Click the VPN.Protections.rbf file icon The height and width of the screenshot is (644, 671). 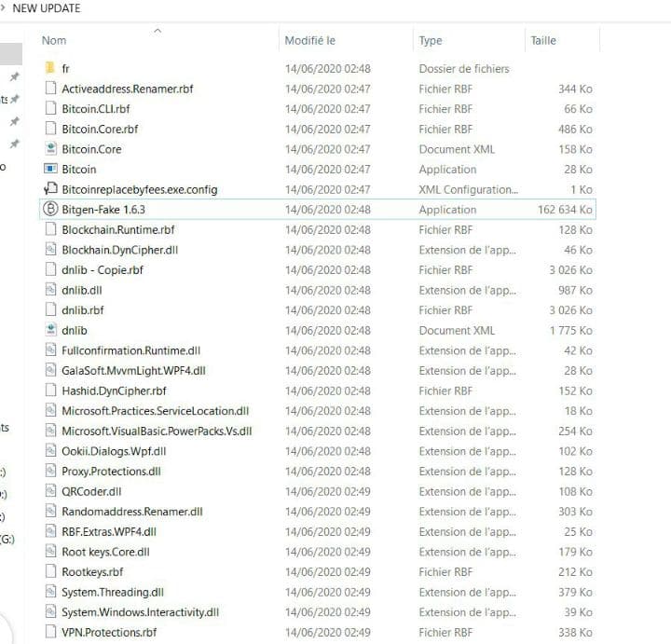pyautogui.click(x=50, y=633)
